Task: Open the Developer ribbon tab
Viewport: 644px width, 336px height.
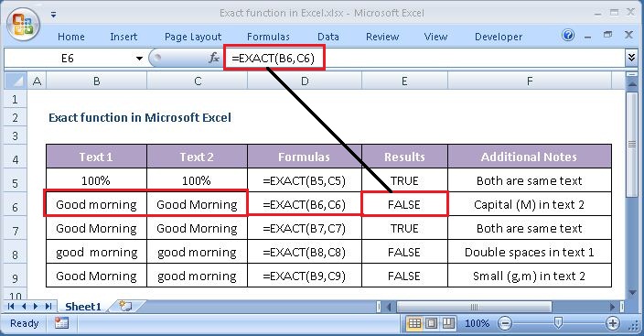Action: point(499,37)
